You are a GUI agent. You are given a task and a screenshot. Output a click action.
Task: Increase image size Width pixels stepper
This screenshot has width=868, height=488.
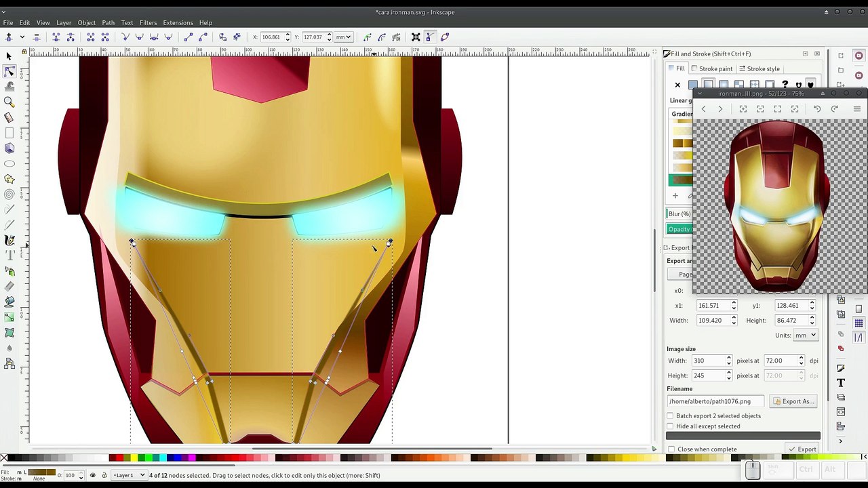(x=729, y=359)
